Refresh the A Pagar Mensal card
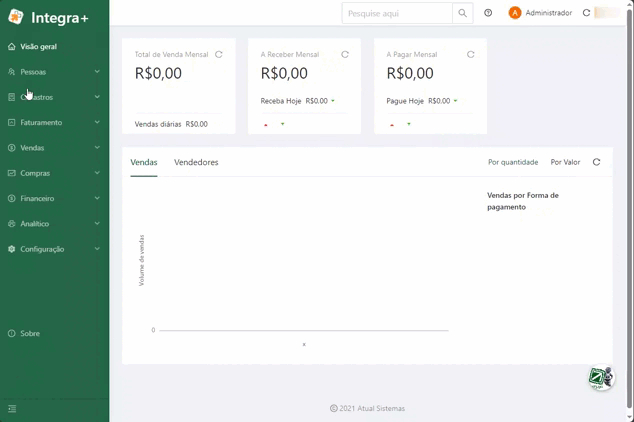This screenshot has width=634, height=422. click(471, 54)
